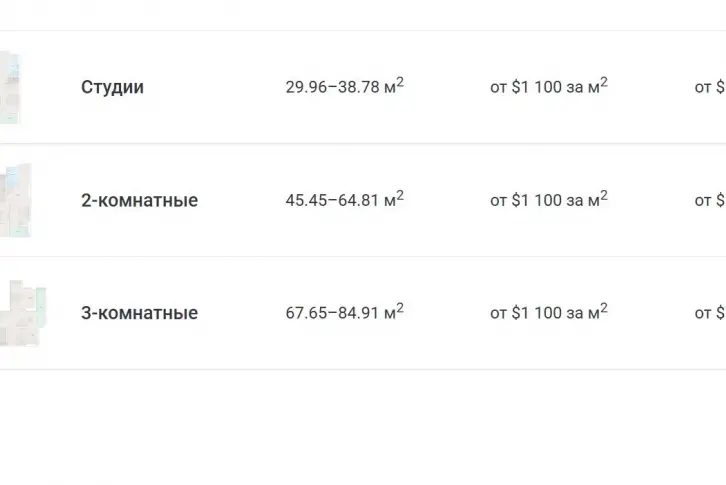Click the 2-комнатные floor plan thumbnail
This screenshot has height=485, width=726.
tap(16, 200)
